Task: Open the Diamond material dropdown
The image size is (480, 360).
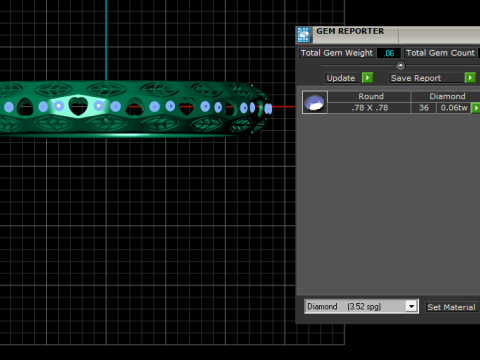Action: 411,306
